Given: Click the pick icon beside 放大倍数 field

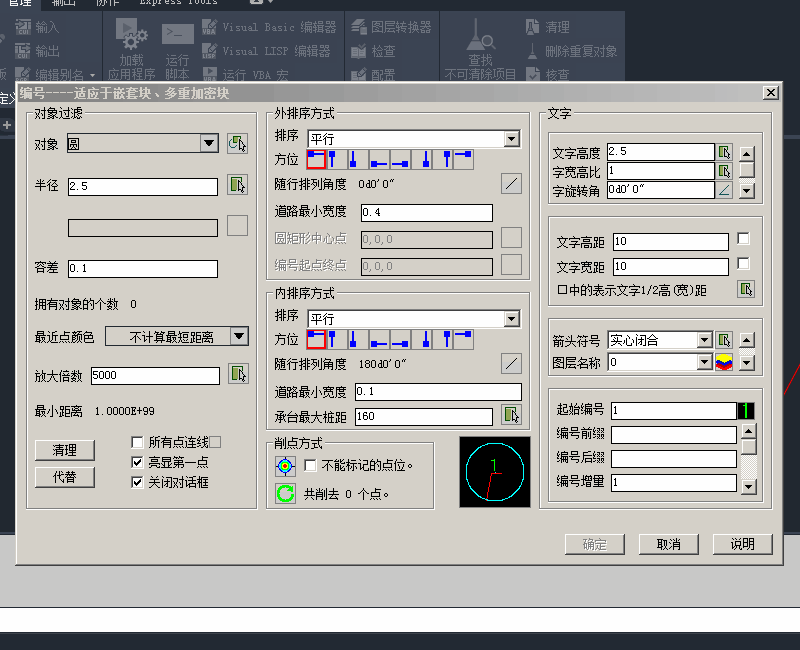Looking at the screenshot, I should (238, 373).
